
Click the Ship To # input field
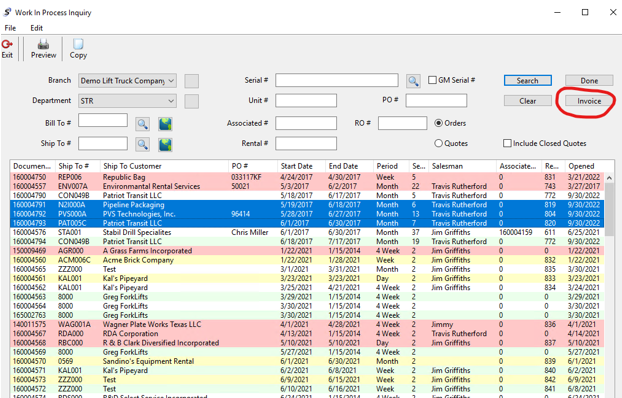pyautogui.click(x=103, y=143)
